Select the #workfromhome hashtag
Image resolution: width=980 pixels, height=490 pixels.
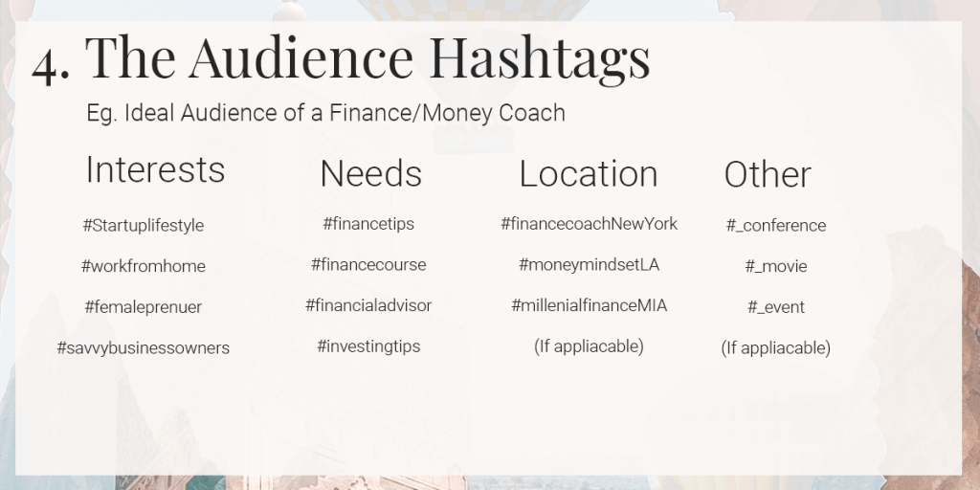point(144,266)
